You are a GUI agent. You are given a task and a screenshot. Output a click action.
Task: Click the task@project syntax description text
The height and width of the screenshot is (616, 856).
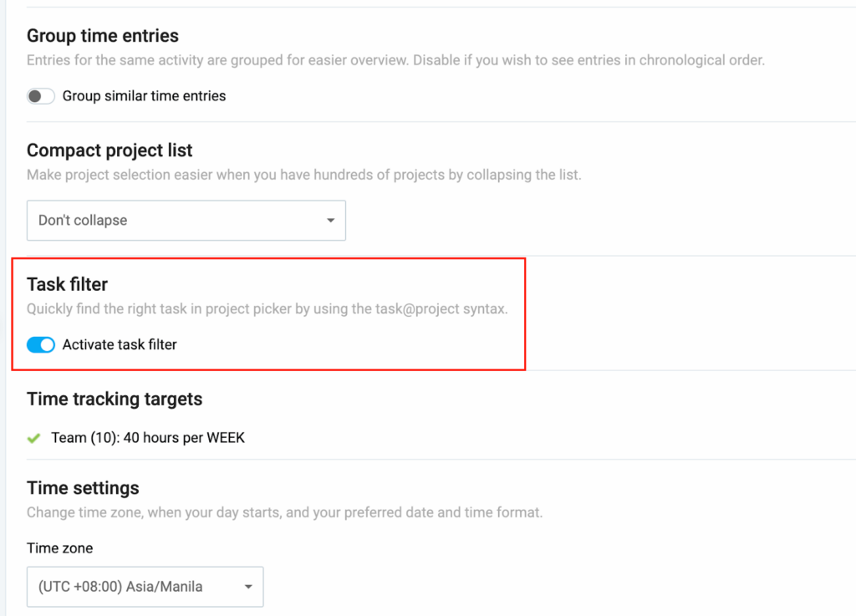click(267, 308)
